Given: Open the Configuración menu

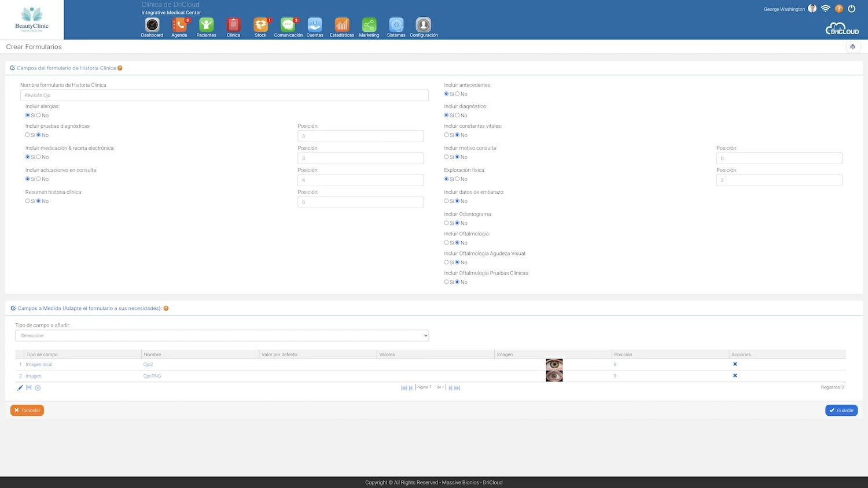Looking at the screenshot, I should [x=424, y=25].
